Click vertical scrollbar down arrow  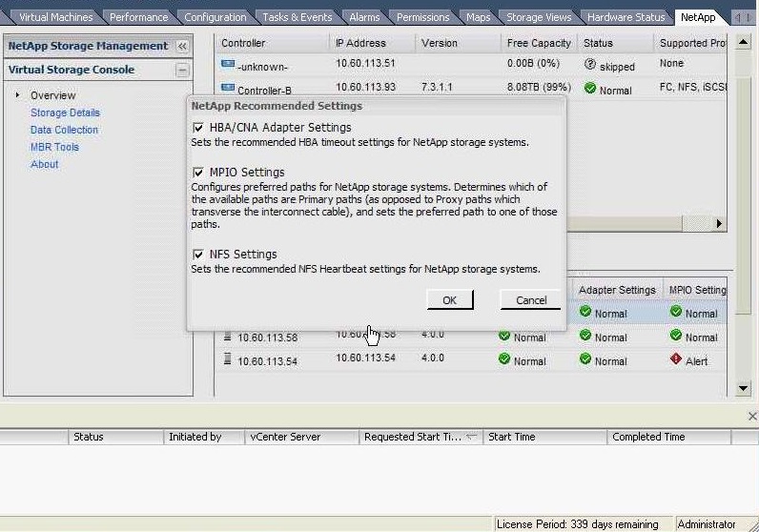click(x=743, y=388)
